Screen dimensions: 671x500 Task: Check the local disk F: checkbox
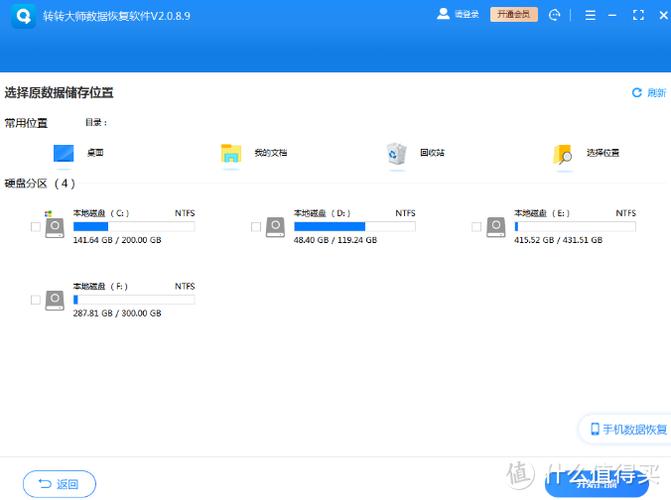coord(36,300)
